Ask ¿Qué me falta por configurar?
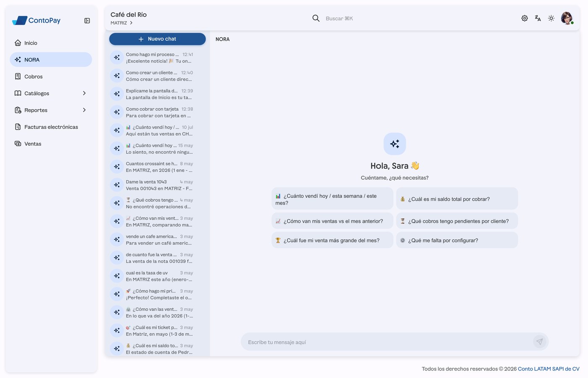 pos(457,240)
